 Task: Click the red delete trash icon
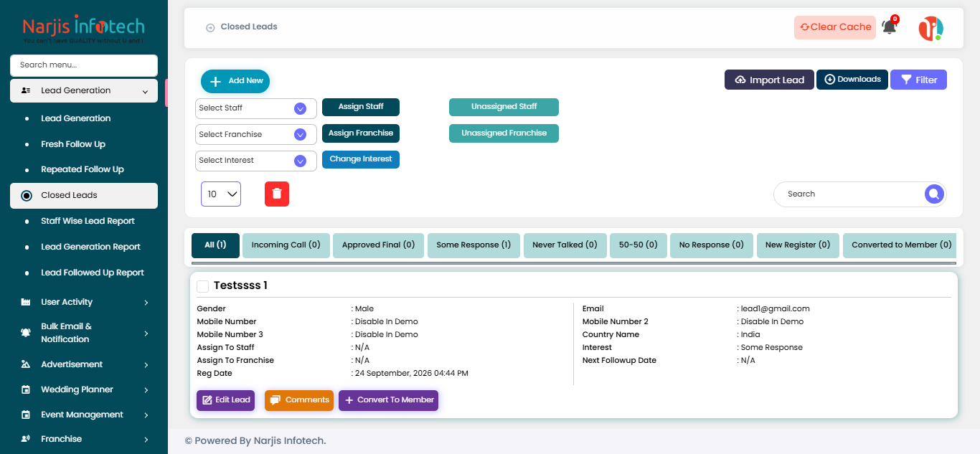coord(277,194)
